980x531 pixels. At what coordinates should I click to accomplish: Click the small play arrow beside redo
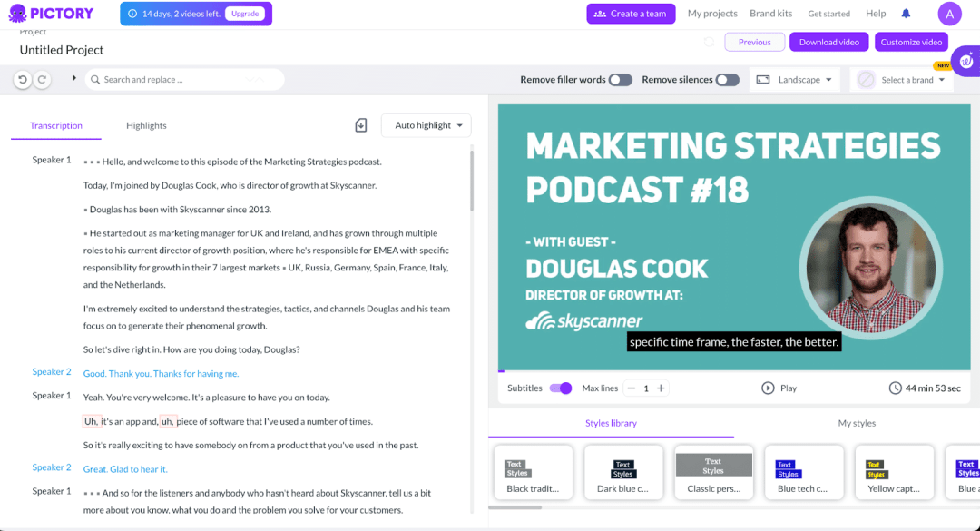click(x=73, y=78)
